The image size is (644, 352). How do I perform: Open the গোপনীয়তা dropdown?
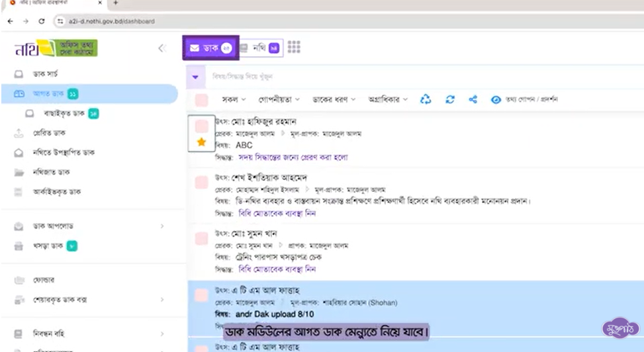(279, 99)
